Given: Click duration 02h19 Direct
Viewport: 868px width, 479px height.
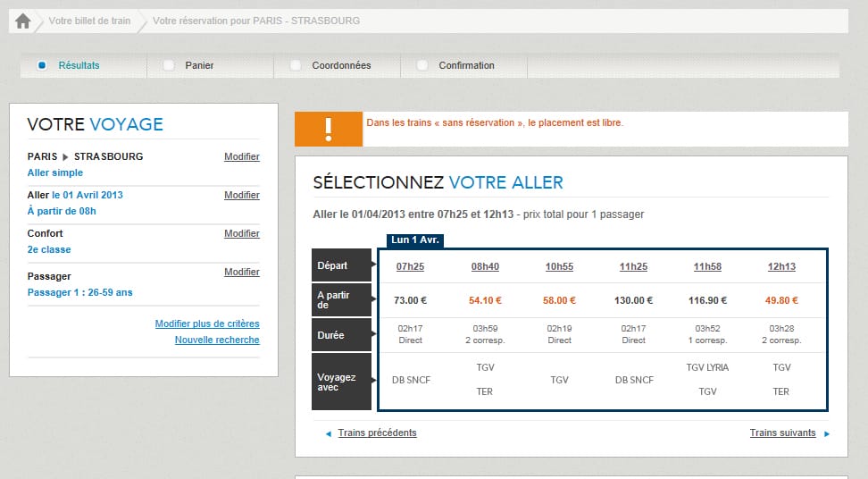Looking at the screenshot, I should pos(559,334).
